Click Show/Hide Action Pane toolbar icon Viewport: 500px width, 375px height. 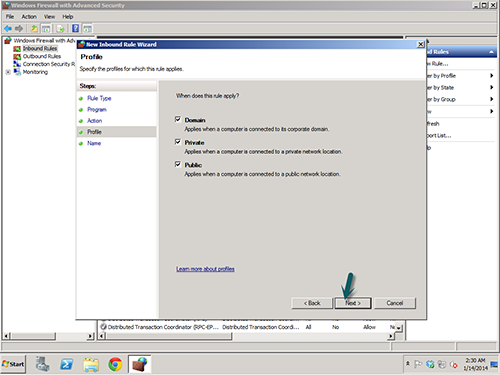coord(87,29)
